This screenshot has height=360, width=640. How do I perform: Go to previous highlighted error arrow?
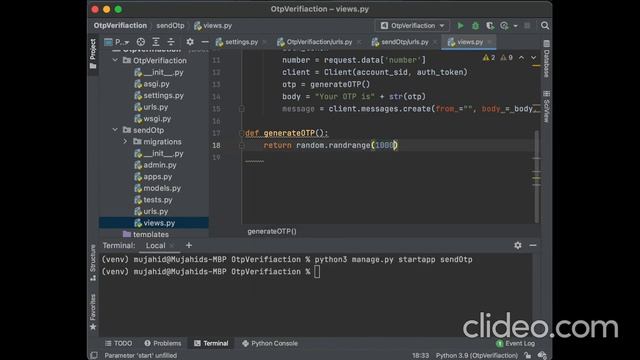tap(521, 58)
